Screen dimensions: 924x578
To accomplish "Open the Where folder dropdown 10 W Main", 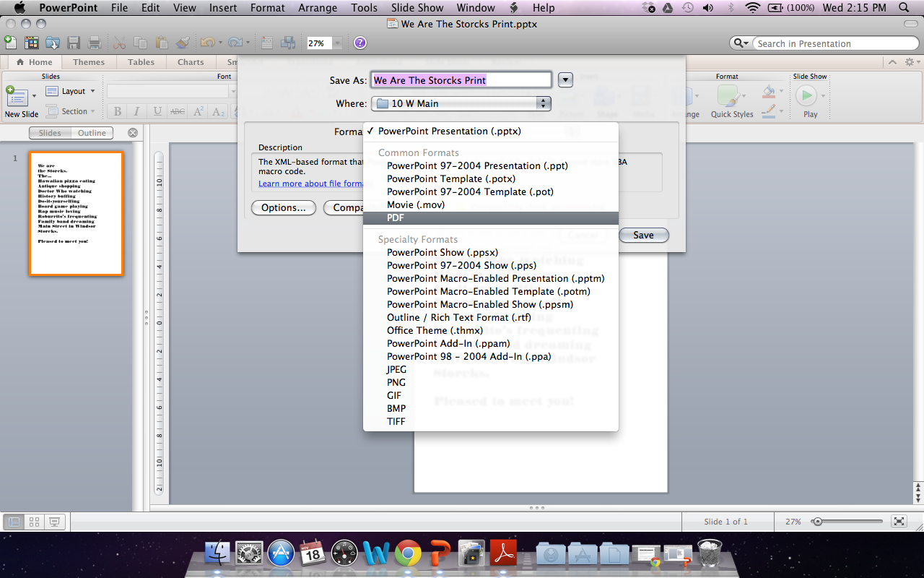I will click(x=461, y=103).
